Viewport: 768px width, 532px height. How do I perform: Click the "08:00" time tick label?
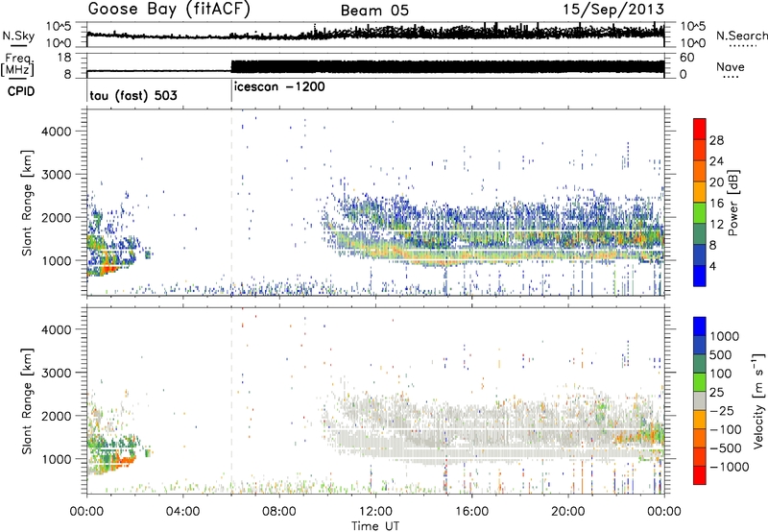(279, 512)
